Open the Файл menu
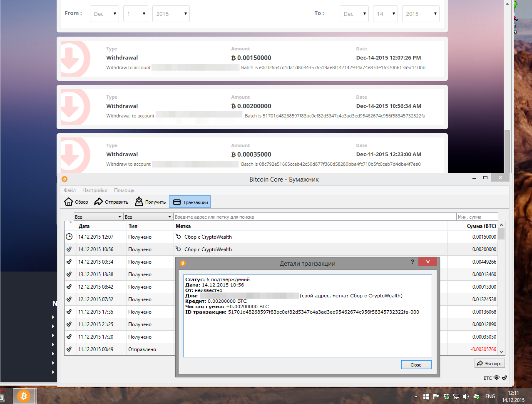532x404 pixels. (70, 190)
